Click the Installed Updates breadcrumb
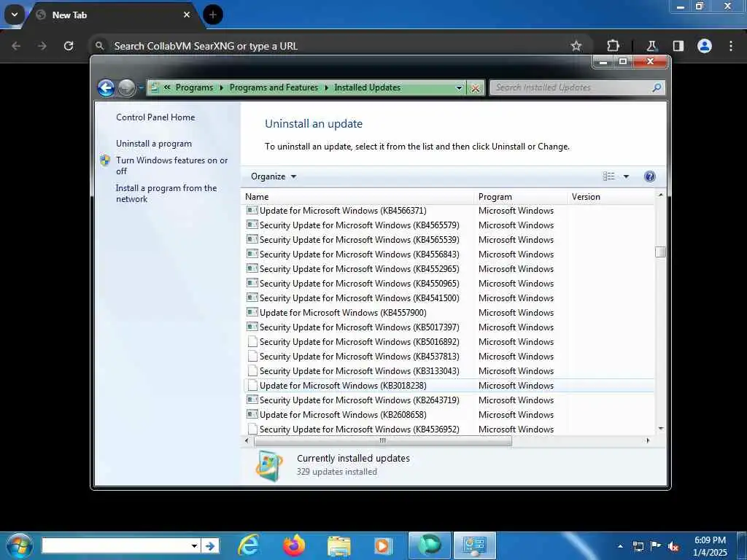Viewport: 747px width, 560px height. pos(368,87)
